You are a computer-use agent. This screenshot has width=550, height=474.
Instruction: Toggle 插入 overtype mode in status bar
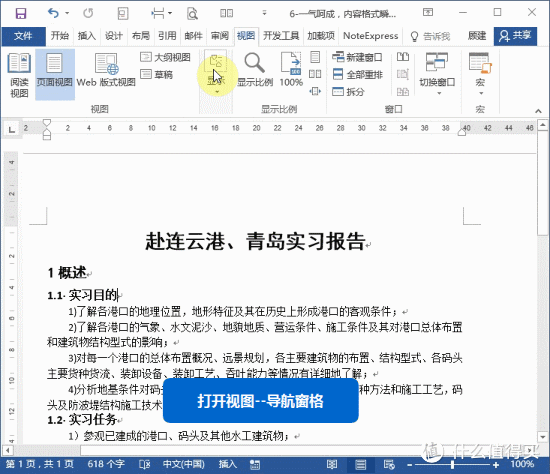pos(227,464)
